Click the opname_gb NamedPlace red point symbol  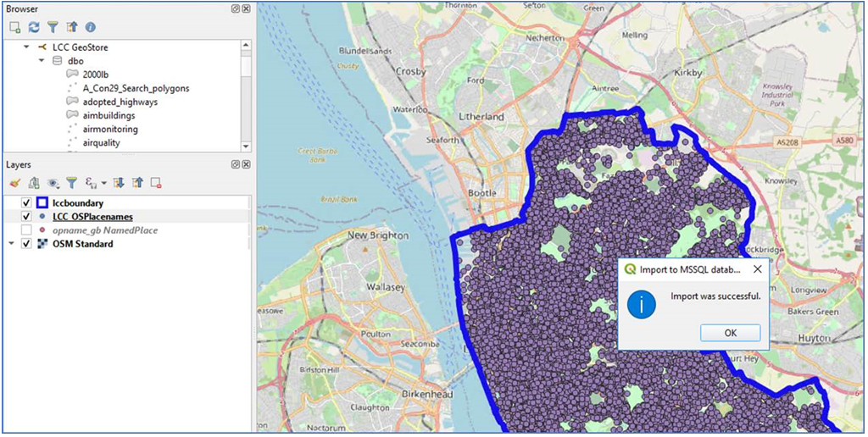(42, 230)
